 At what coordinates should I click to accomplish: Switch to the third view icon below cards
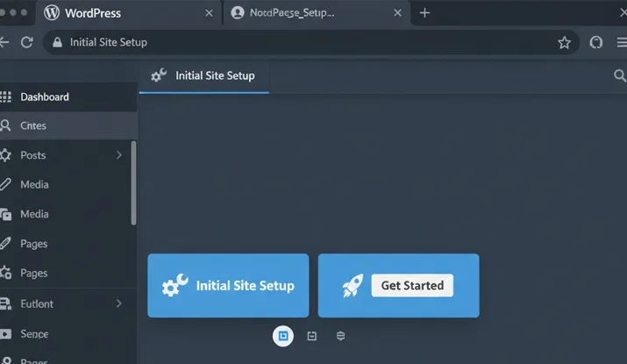(341, 335)
